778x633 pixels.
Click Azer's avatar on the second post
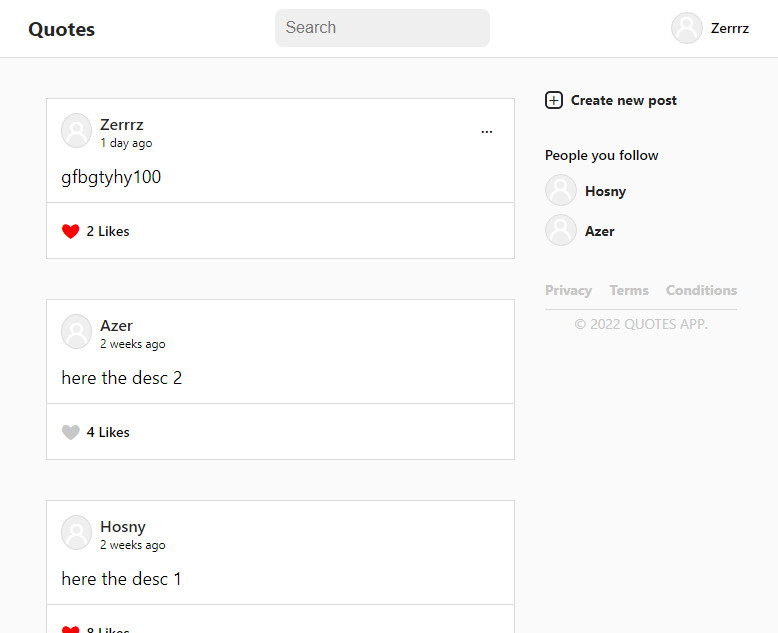[x=77, y=332]
